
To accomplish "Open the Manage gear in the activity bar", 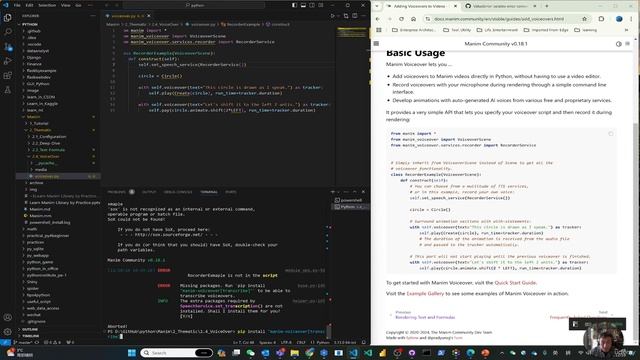I will 7,331.
